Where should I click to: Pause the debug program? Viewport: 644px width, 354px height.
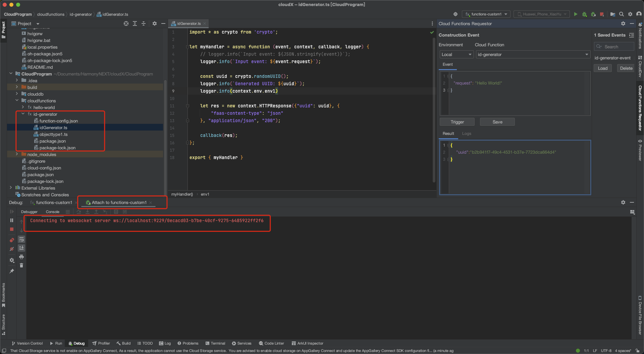pos(12,220)
